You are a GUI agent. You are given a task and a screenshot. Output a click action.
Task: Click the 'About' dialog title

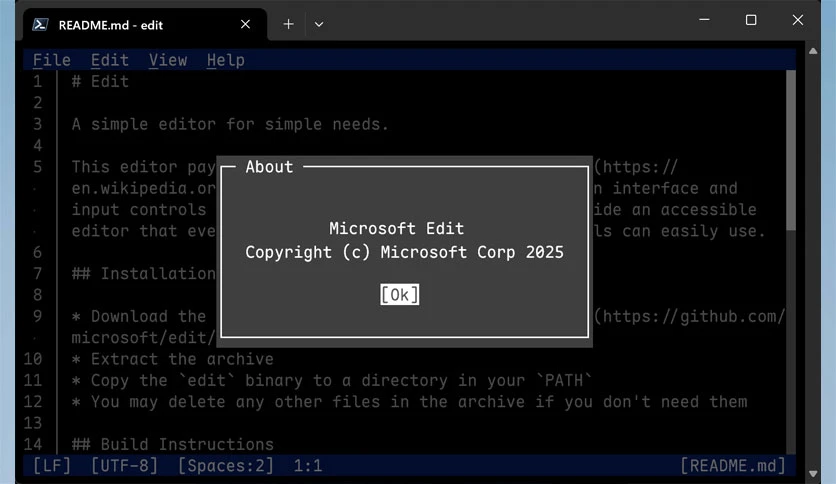tap(269, 167)
